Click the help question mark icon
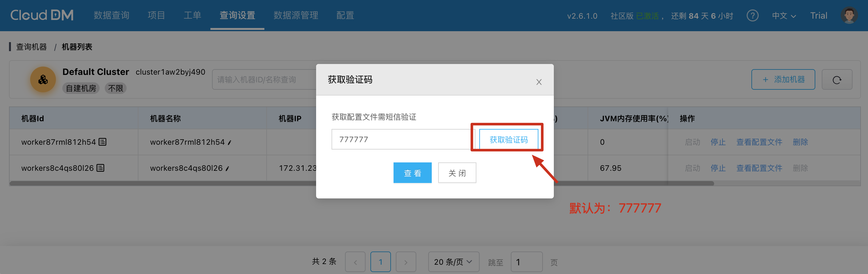The image size is (868, 274). pyautogui.click(x=752, y=15)
